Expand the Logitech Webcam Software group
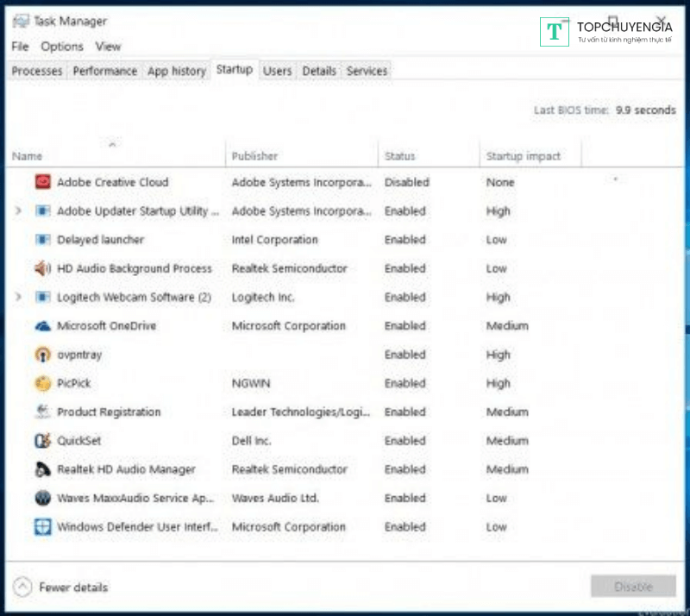The image size is (690, 616). 19,298
